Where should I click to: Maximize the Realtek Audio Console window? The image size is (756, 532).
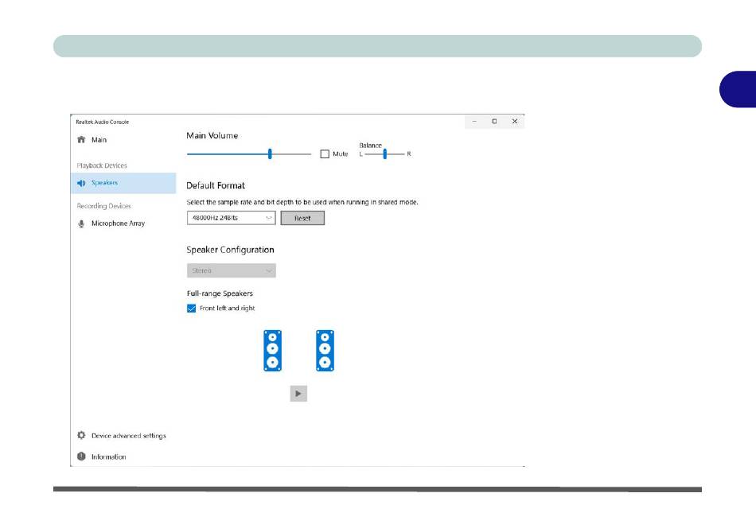click(494, 122)
